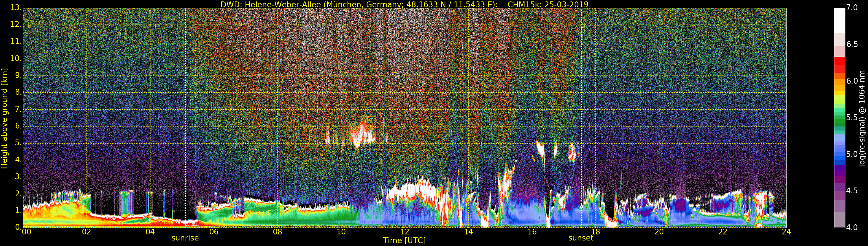The width and height of the screenshot is (868, 246).
Task: Click the y-axis tick label 3
Action: tap(18, 177)
